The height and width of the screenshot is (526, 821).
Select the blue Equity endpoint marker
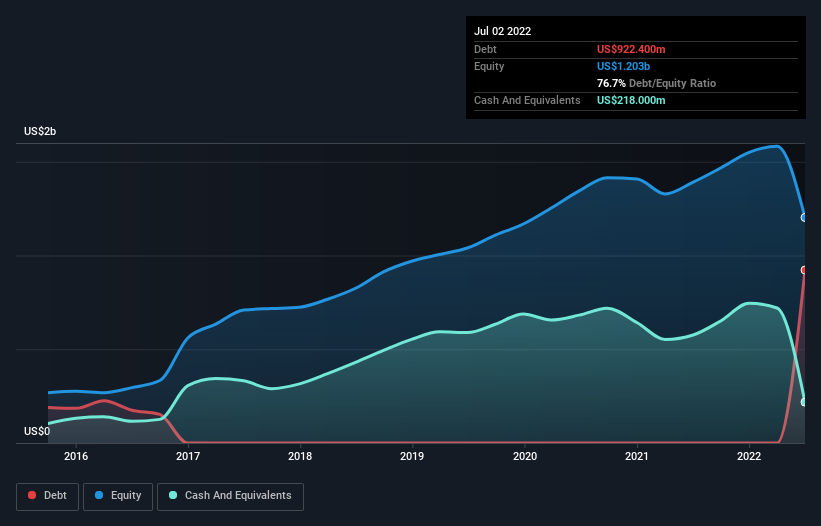pos(804,217)
